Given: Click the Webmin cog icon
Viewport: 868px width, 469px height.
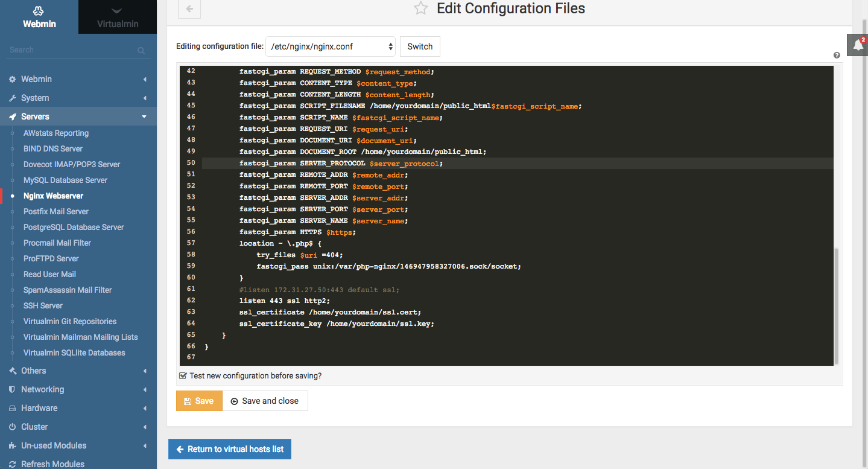Looking at the screenshot, I should [12, 79].
